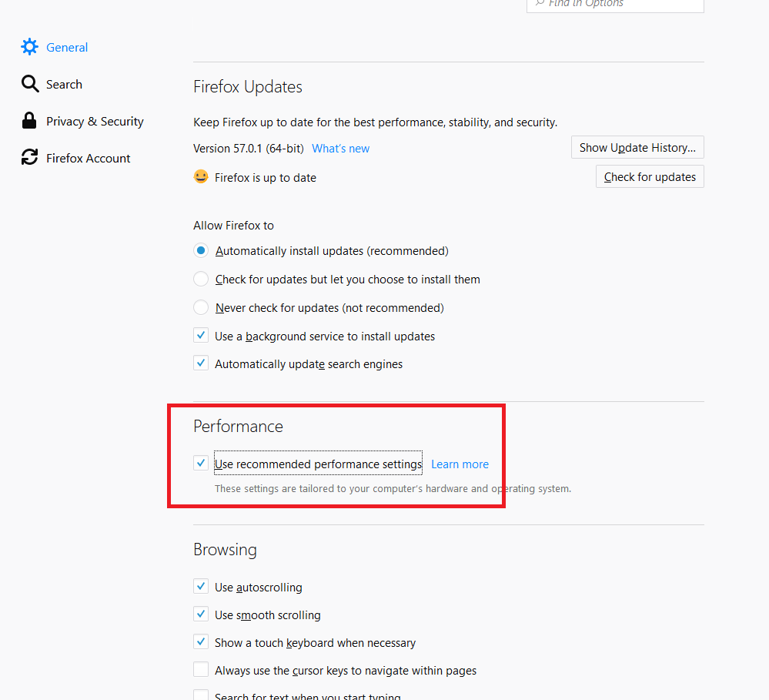Select Check for updates but let you choose
Viewport: 769px width, 700px height.
pyautogui.click(x=201, y=279)
